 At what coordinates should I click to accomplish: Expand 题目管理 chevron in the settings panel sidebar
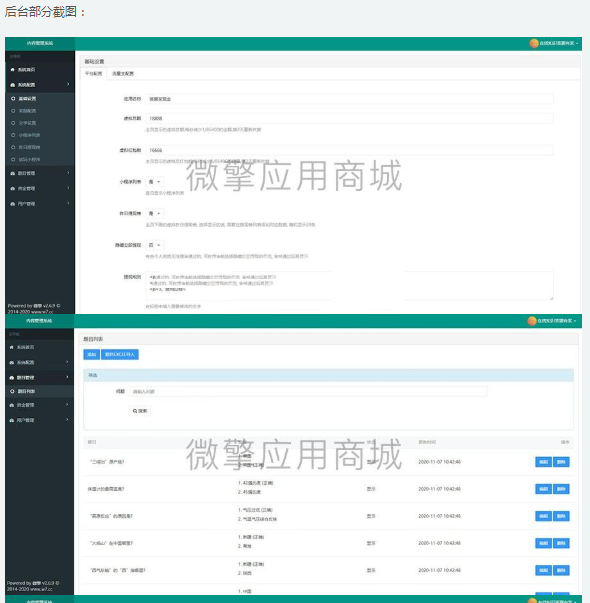pos(68,173)
